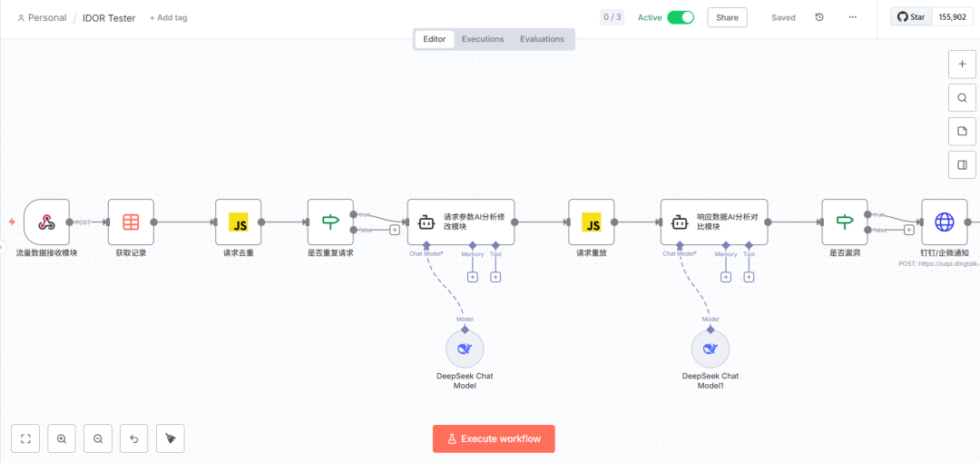Click the webhook 流量数据接收模块 node icon
Screen dimensions: 980x463
click(x=46, y=222)
